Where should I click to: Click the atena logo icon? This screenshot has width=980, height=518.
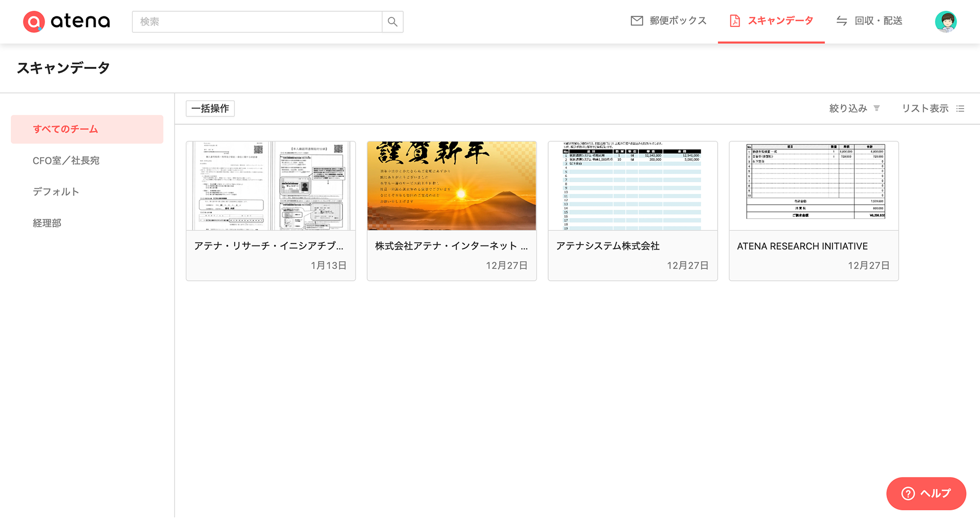click(34, 21)
